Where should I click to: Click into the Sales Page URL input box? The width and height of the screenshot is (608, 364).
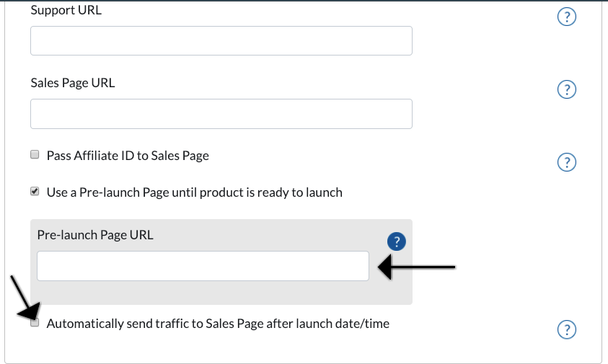[x=221, y=114]
